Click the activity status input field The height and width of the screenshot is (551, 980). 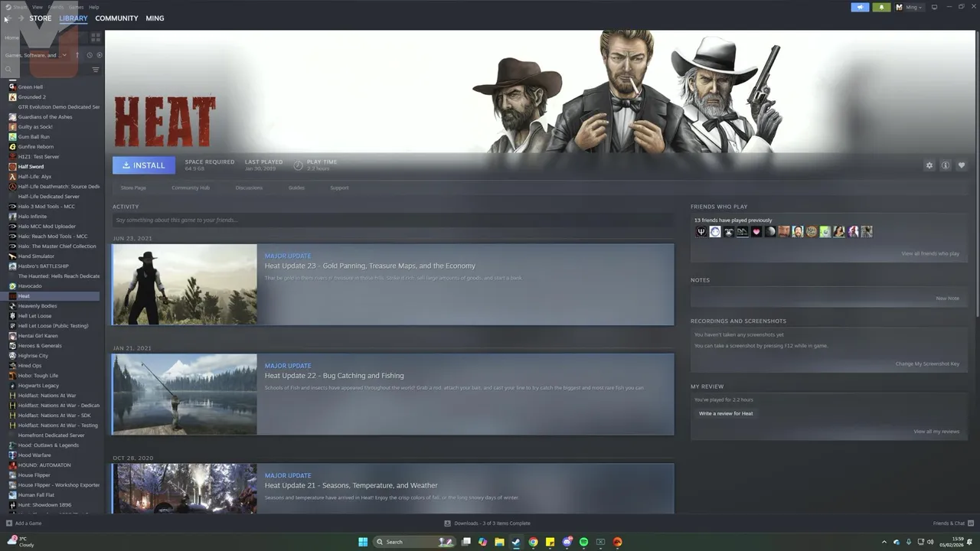tap(394, 220)
